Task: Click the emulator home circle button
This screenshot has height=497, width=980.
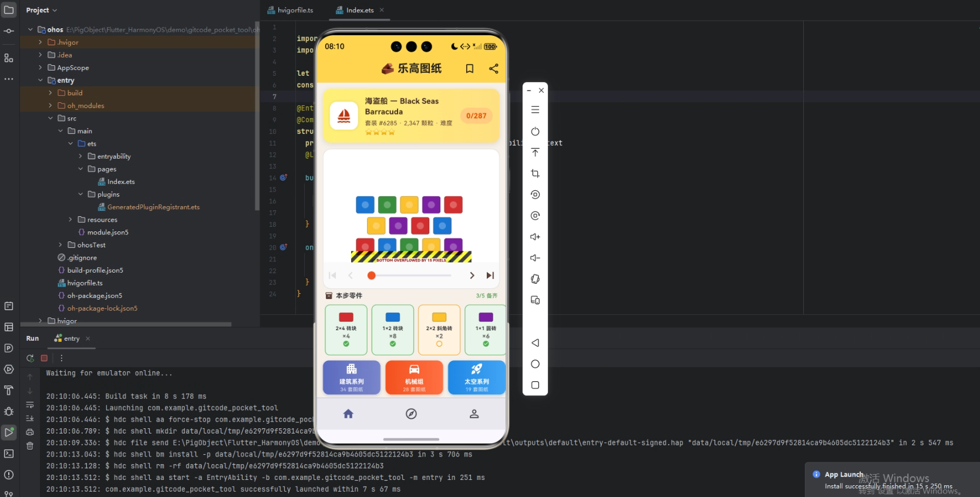Action: (535, 364)
